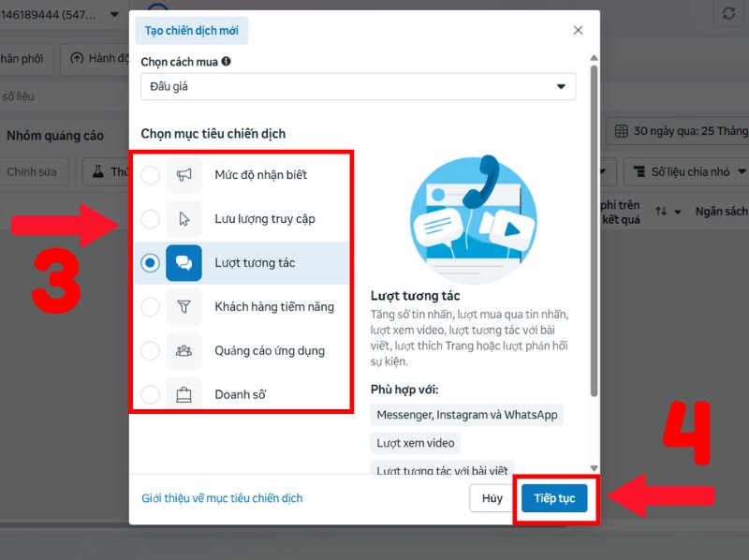Select the Lượt tương tác radio button
This screenshot has height=560, width=749.
[150, 263]
